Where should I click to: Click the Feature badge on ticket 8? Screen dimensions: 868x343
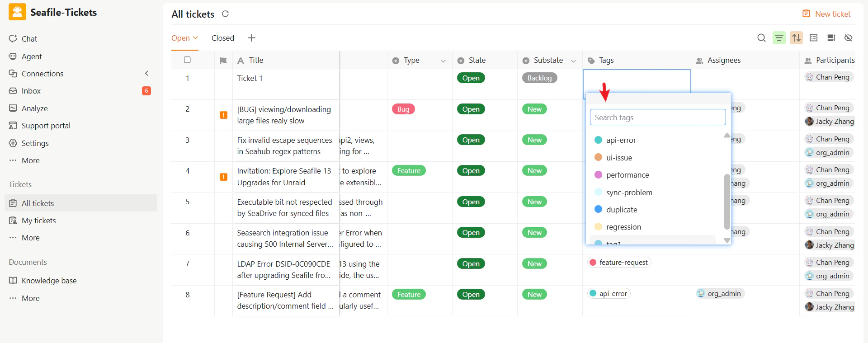coord(409,295)
